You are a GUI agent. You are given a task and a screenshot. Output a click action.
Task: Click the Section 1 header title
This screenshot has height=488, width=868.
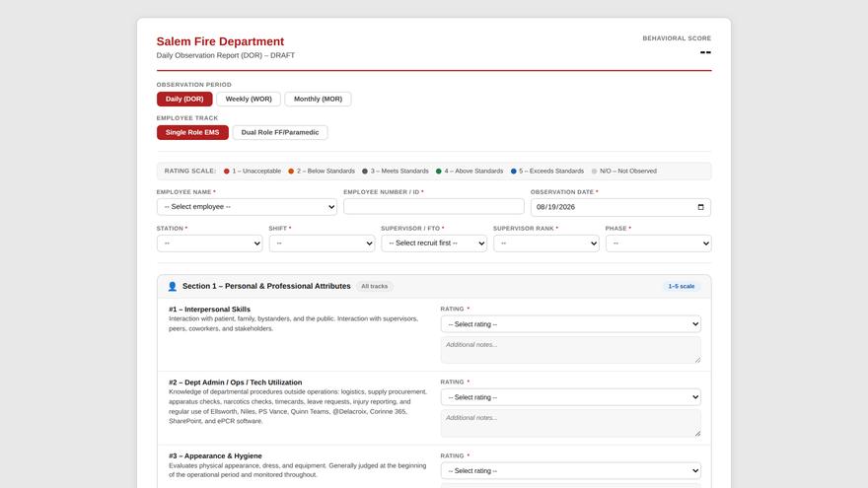coord(266,286)
